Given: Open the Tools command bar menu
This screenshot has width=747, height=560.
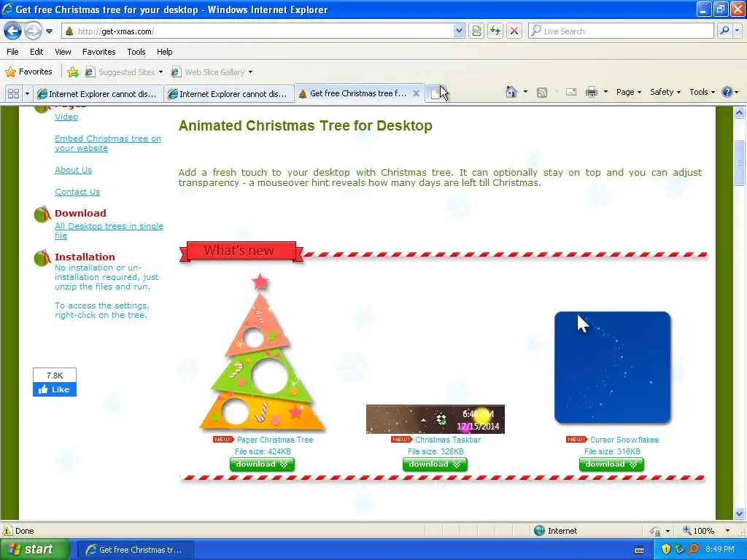Looking at the screenshot, I should coord(702,92).
